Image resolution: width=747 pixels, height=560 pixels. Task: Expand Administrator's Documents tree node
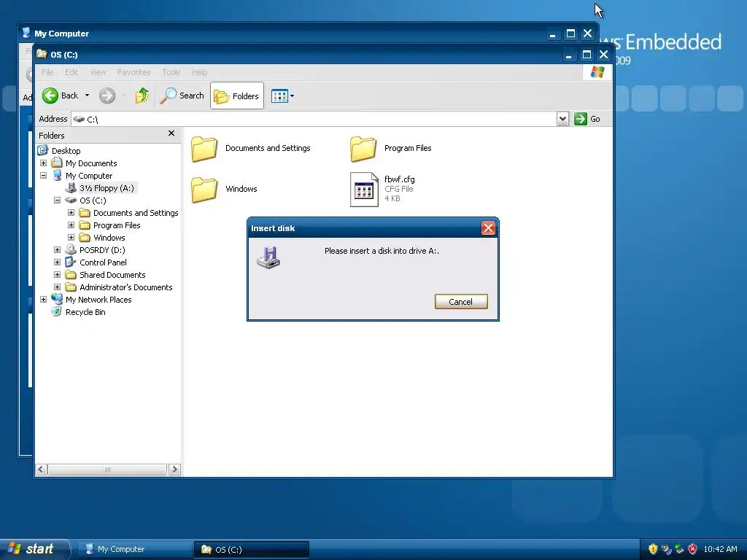(x=57, y=287)
